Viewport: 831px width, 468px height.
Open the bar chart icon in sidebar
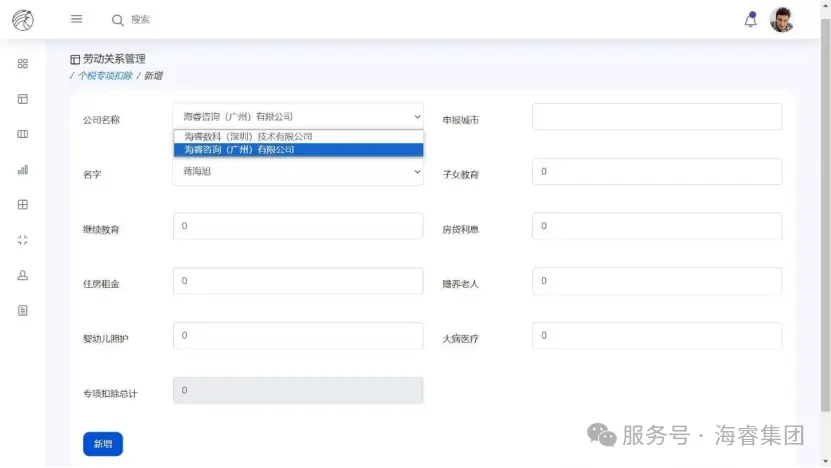click(x=23, y=170)
